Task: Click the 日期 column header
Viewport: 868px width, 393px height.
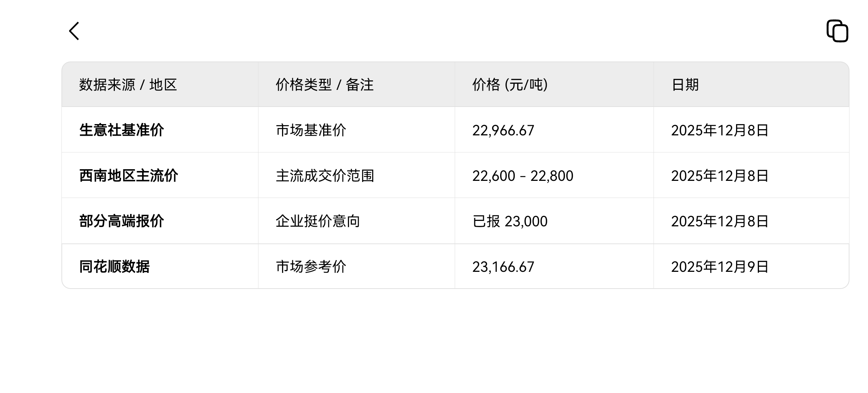Action: (x=685, y=85)
